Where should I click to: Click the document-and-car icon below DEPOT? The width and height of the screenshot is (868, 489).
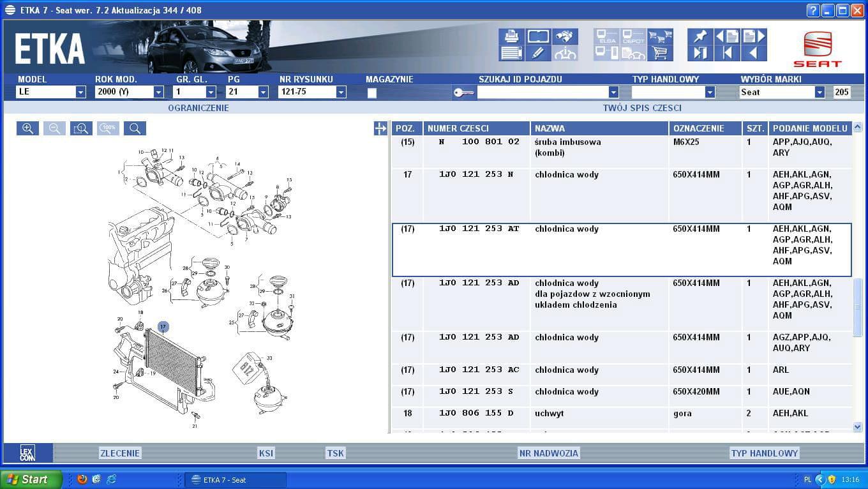pos(633,53)
